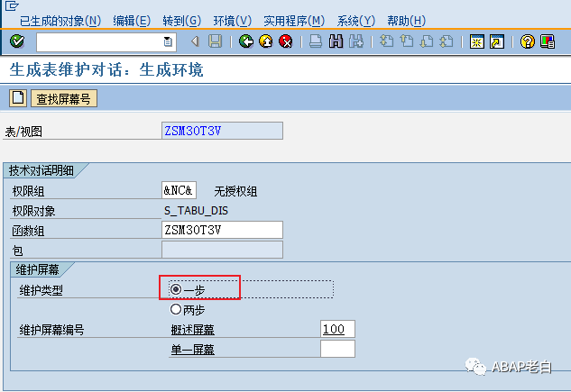Click the Last Page icon
571x392 pixels.
pos(447,41)
